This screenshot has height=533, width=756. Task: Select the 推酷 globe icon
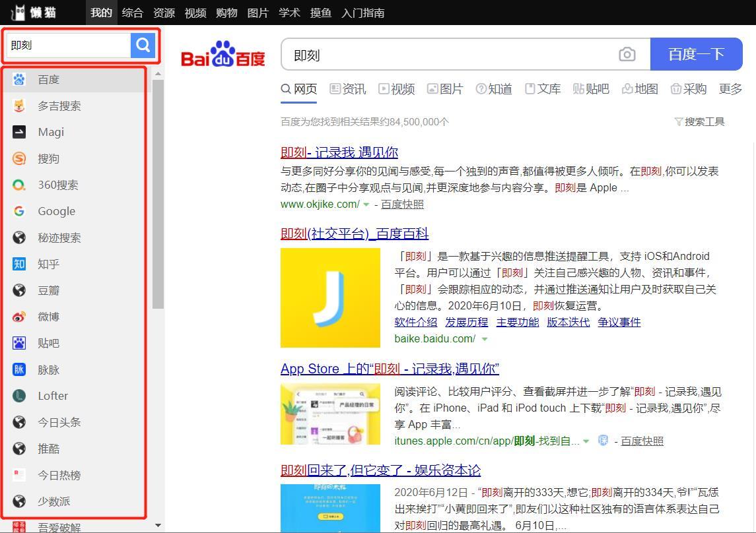click(x=18, y=449)
